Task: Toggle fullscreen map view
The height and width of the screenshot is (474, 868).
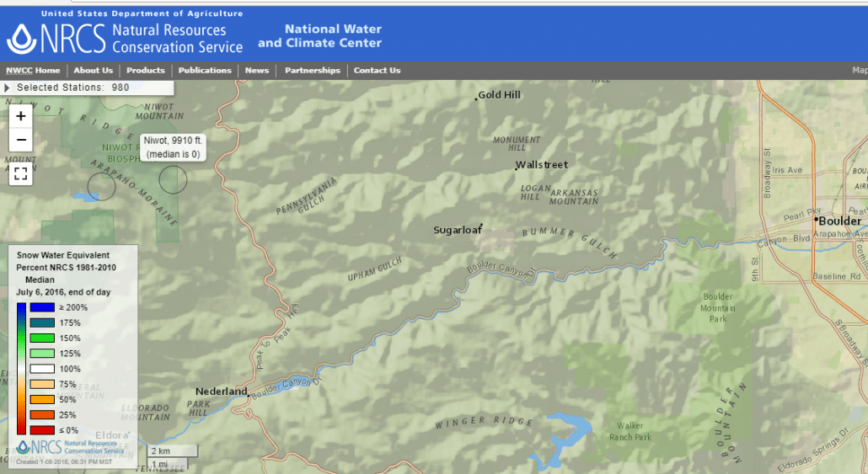Action: [x=21, y=173]
